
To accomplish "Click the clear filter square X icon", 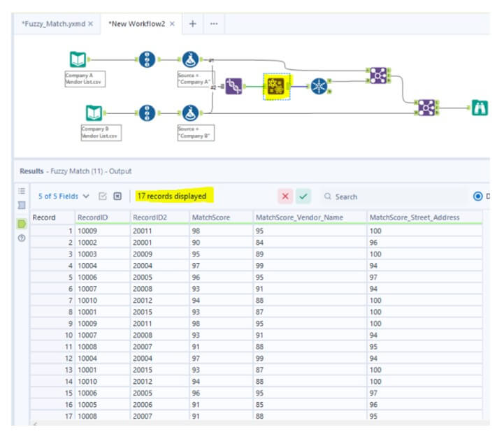I will point(117,196).
